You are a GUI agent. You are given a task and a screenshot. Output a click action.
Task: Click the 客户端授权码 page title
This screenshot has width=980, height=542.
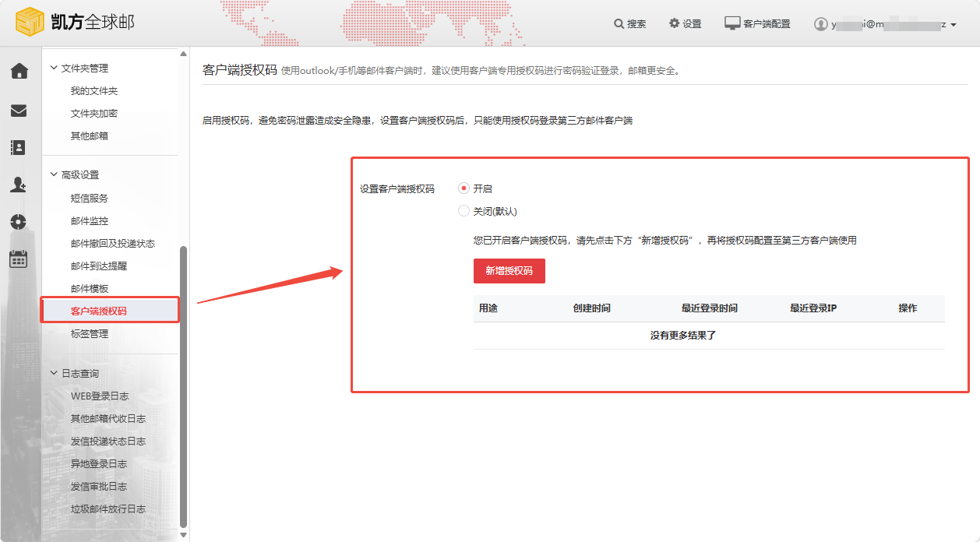[240, 69]
